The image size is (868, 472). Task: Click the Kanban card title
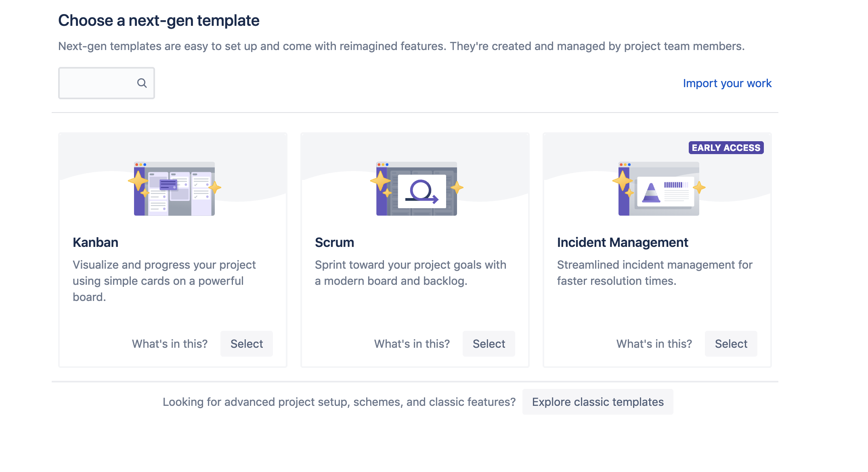tap(95, 242)
